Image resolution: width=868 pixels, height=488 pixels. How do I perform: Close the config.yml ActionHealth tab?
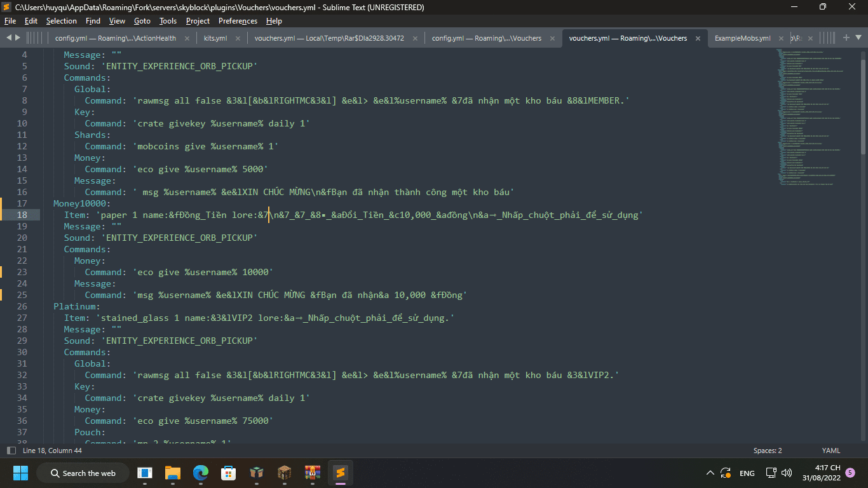[187, 38]
